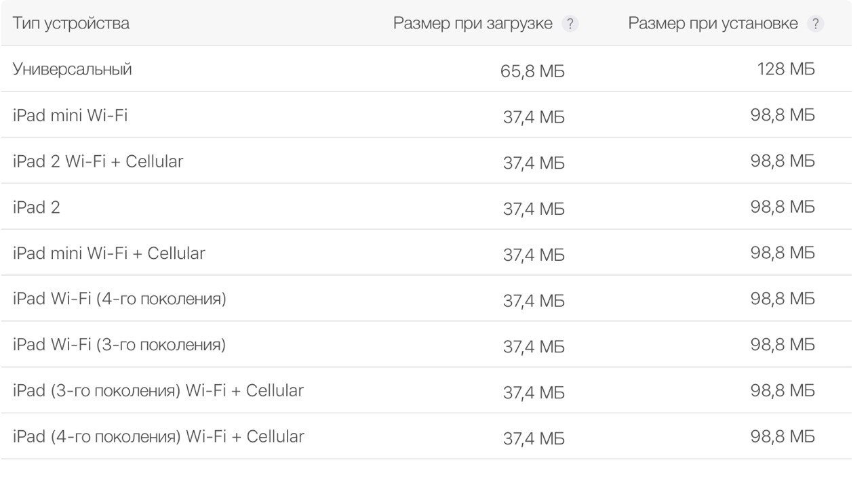Click iPad Wi-Fi (4-го поколения) row
The height and width of the screenshot is (479, 868).
pos(119,299)
